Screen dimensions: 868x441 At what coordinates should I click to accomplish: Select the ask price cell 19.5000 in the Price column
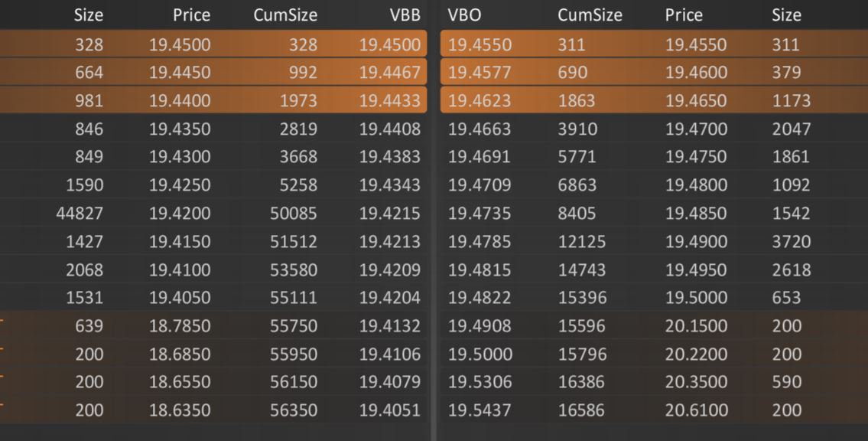(x=696, y=298)
